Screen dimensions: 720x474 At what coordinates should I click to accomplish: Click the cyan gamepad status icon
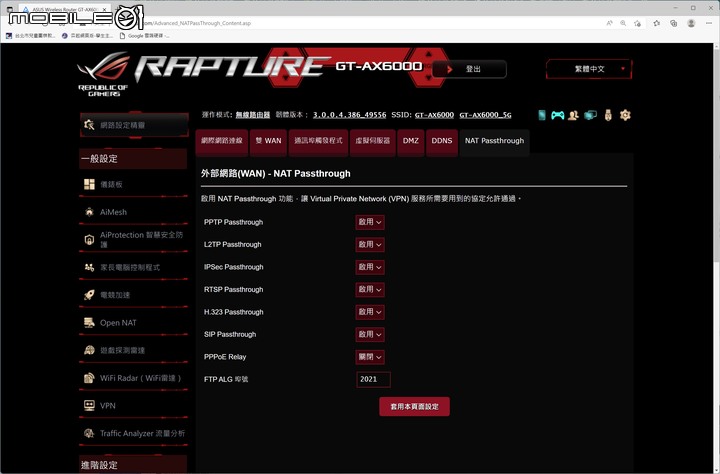pyautogui.click(x=557, y=115)
